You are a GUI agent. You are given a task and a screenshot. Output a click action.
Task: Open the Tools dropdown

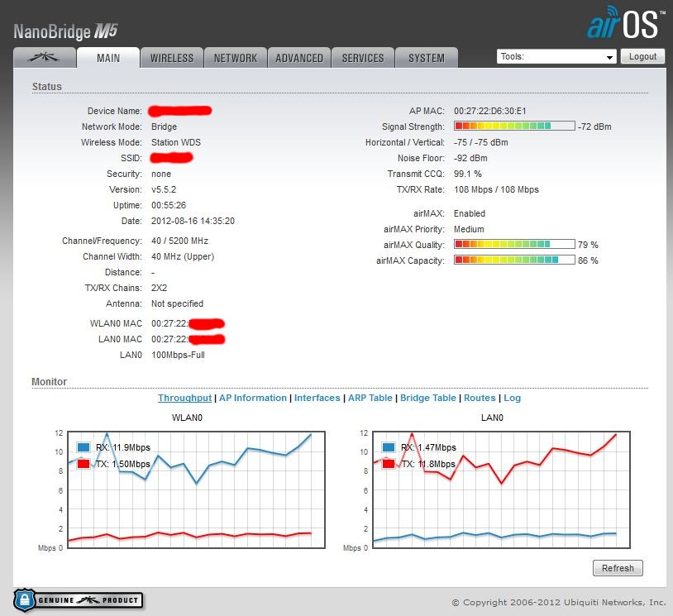556,57
